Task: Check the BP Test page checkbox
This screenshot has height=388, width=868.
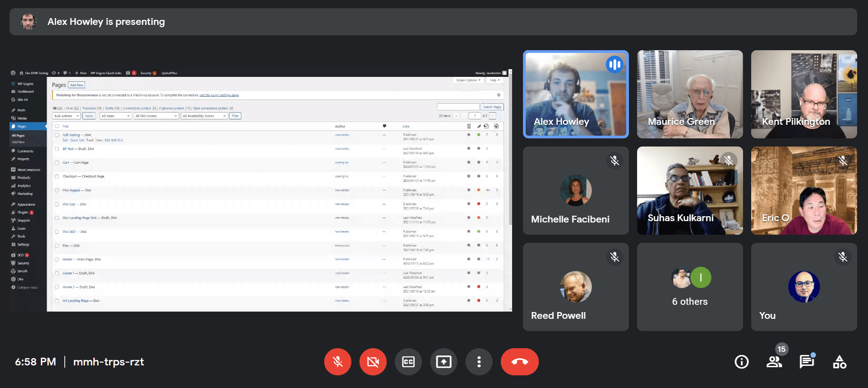Action: [x=57, y=149]
